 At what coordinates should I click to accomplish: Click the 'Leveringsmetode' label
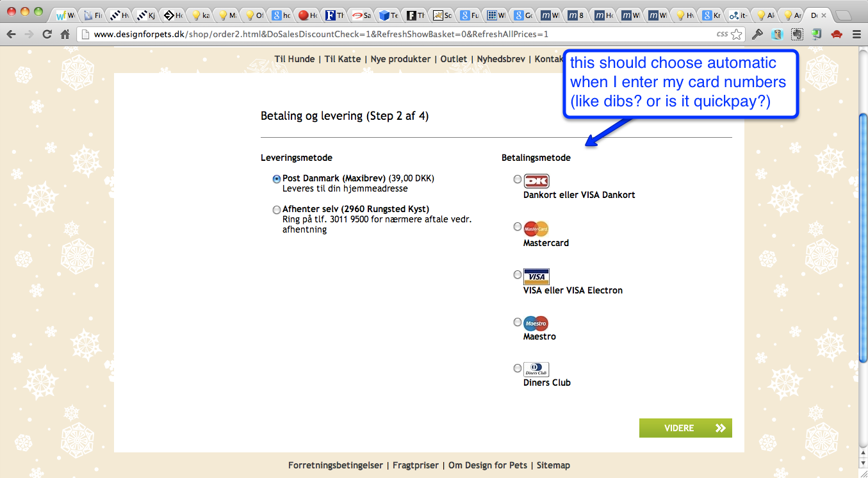297,158
